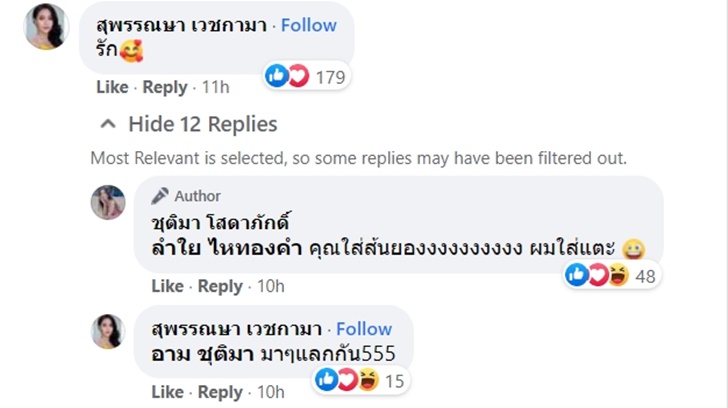Screen dimensions: 728x408
Task: View the 48 reactions on the author reply
Action: point(610,275)
